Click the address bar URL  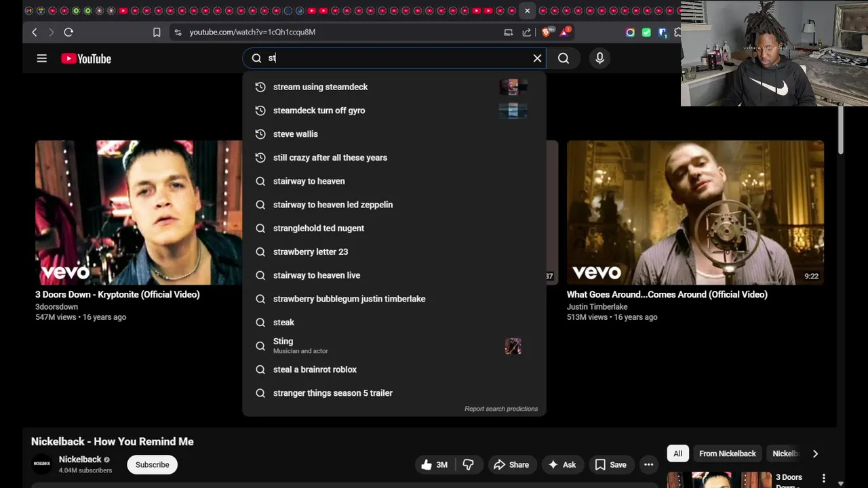[252, 32]
